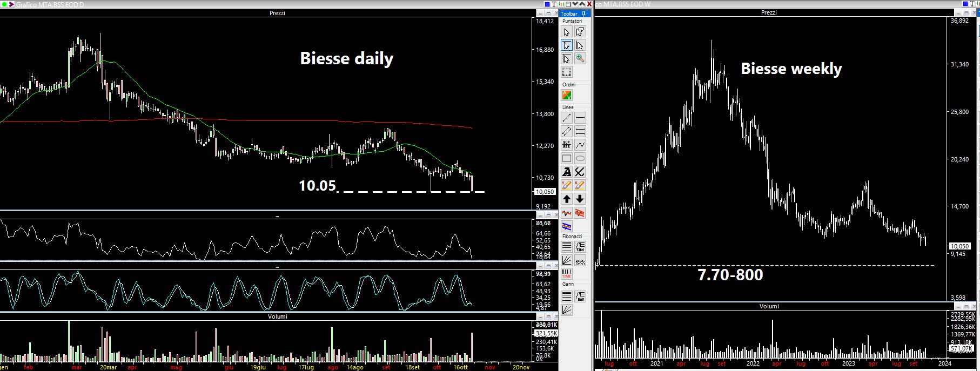Click the weekly chart '10,050' price tag

pos(959,246)
